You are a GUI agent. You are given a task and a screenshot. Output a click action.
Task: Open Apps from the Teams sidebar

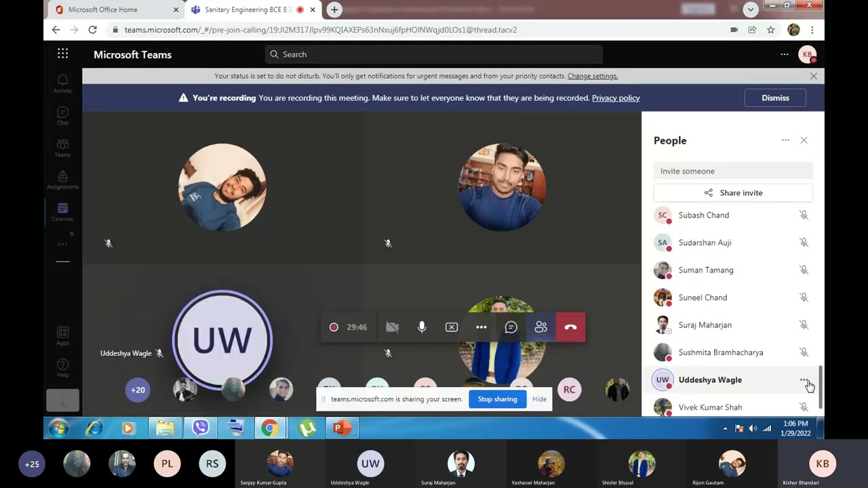point(62,336)
